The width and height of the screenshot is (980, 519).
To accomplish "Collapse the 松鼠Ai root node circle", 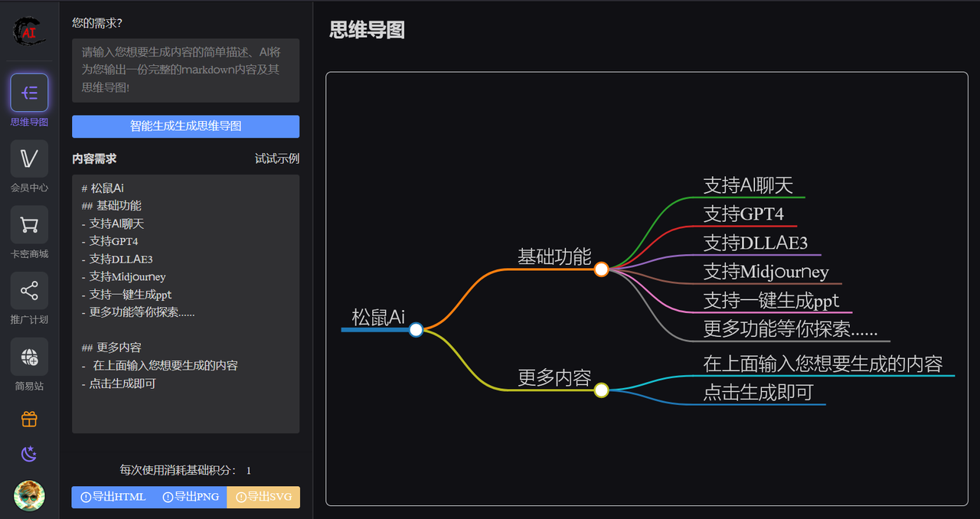I will pos(416,330).
